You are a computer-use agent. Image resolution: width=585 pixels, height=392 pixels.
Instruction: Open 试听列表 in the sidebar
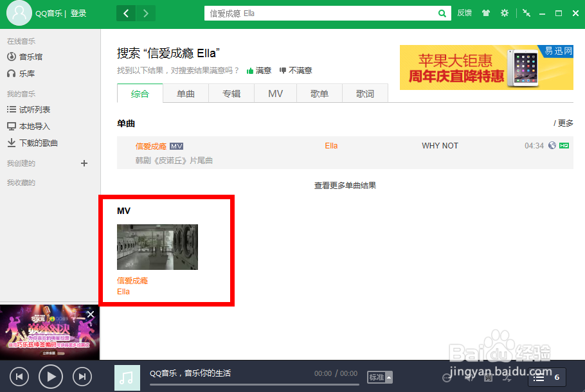pos(35,110)
